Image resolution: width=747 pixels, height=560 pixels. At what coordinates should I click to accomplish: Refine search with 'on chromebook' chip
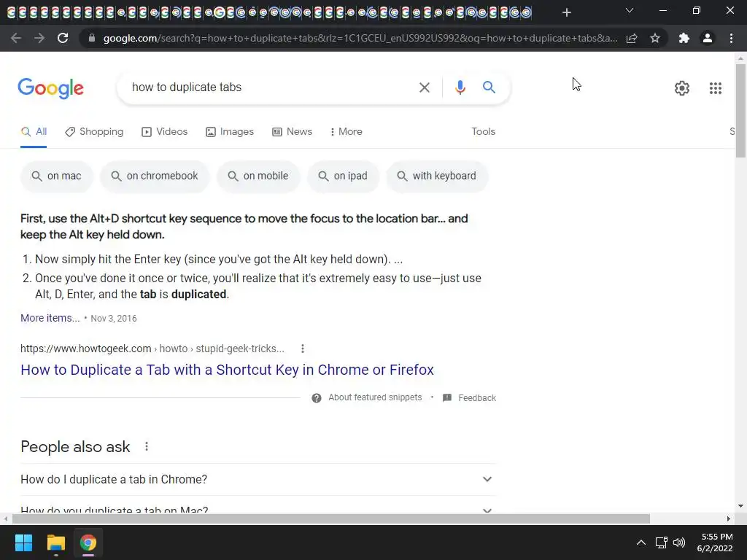pos(155,176)
